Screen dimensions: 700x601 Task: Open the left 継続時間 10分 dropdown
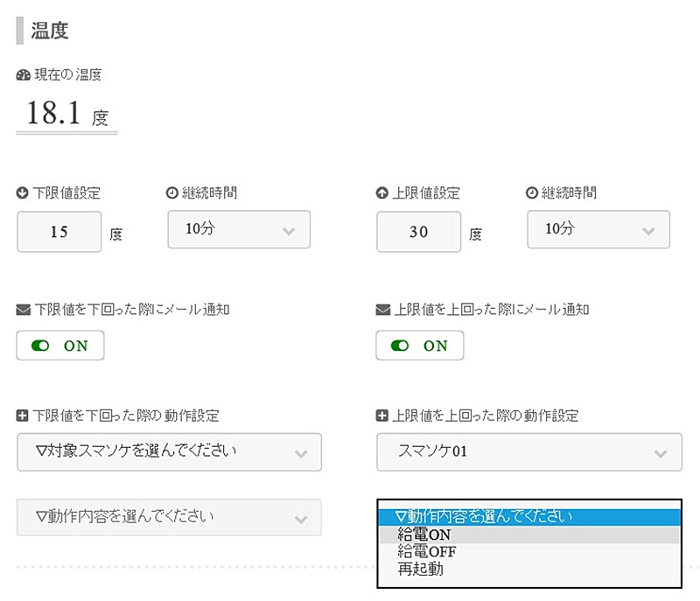click(238, 230)
